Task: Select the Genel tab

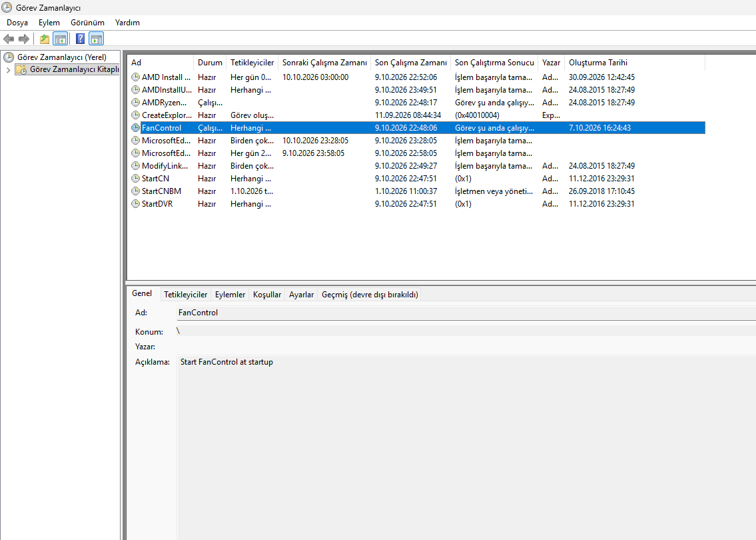Action: click(x=142, y=293)
